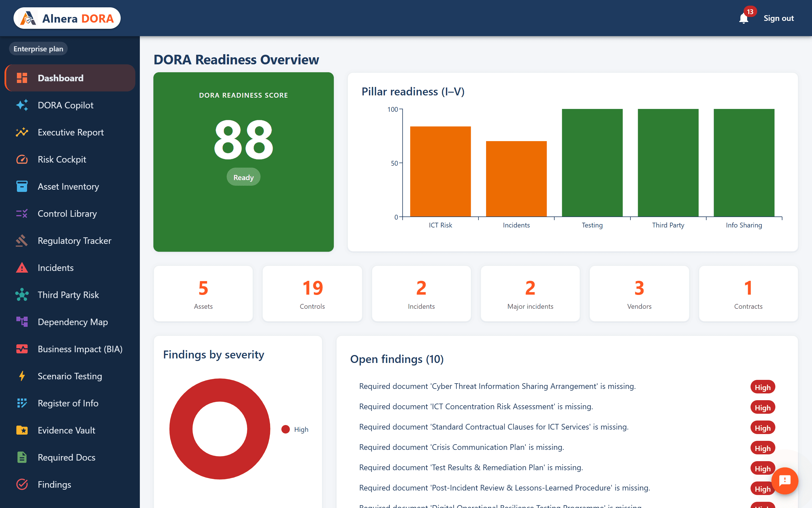The width and height of the screenshot is (812, 508).
Task: Click finding 'Test Results & Remediation Plan'
Action: click(x=471, y=468)
